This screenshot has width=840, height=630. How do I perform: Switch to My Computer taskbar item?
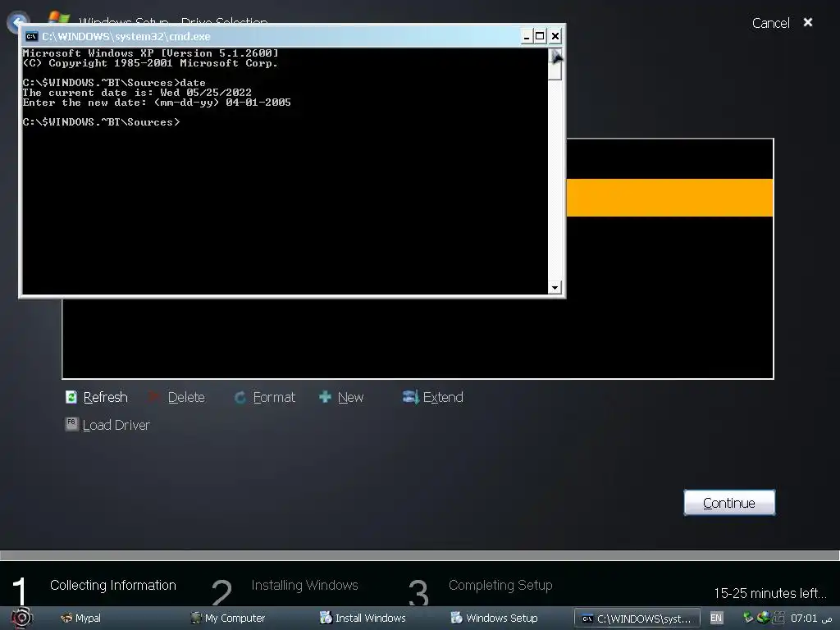point(228,619)
